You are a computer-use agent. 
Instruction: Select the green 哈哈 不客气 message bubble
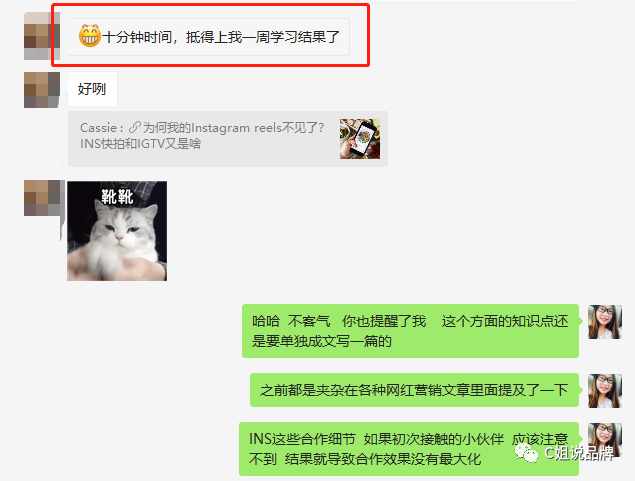click(410, 331)
